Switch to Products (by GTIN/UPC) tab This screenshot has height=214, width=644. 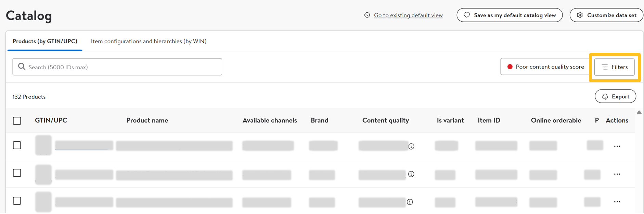tap(45, 41)
